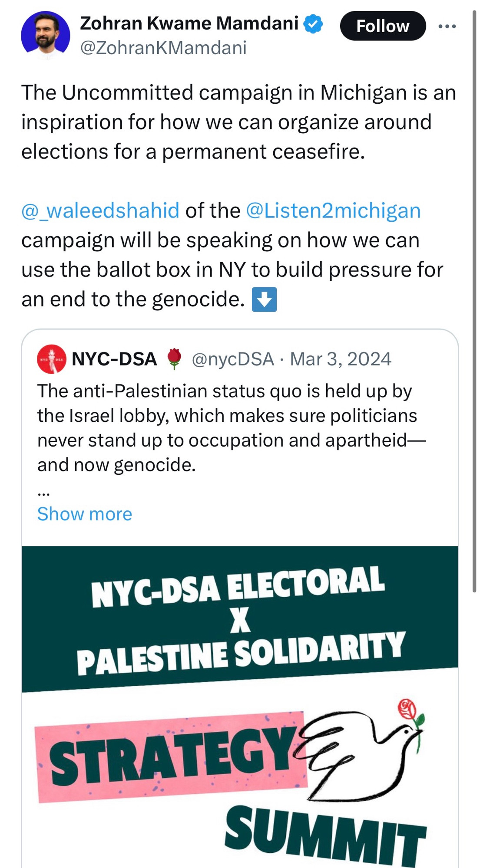Open the @_waleedshahid mention link
Screen dimensions: 480x868
[x=100, y=211]
